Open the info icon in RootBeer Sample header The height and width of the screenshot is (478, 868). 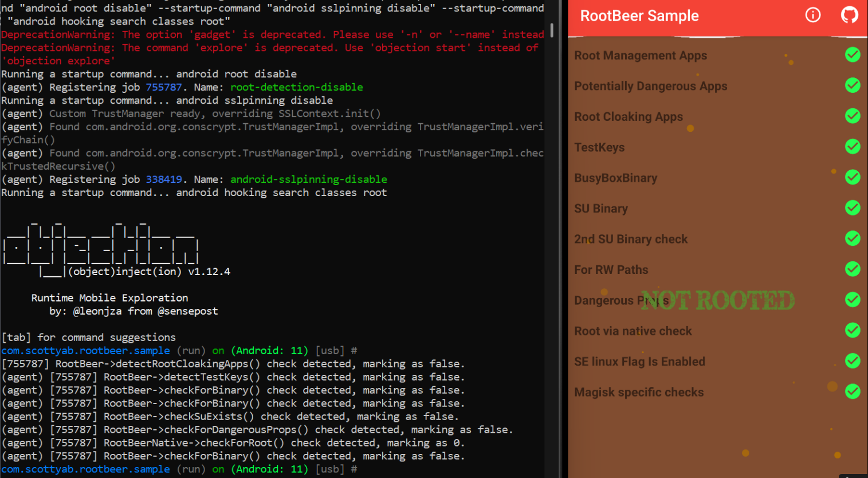click(x=813, y=15)
